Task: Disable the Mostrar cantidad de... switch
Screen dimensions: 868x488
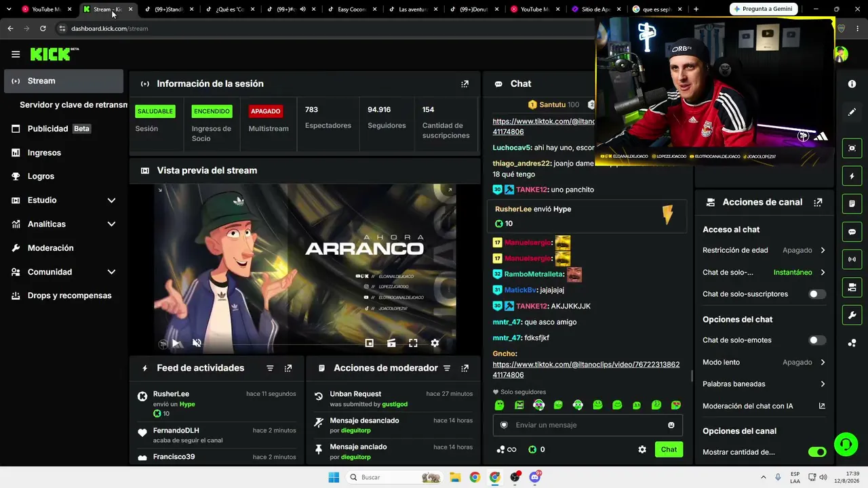Action: click(x=818, y=452)
